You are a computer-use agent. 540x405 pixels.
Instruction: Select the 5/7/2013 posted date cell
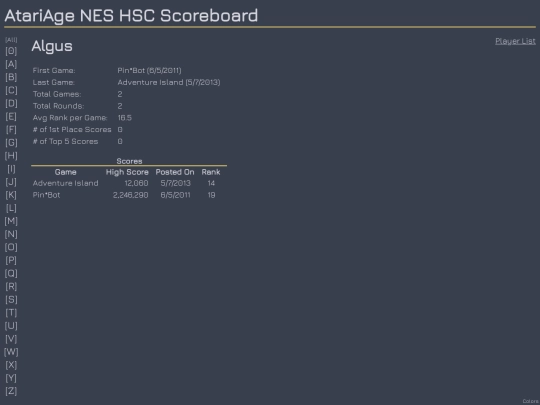175,183
